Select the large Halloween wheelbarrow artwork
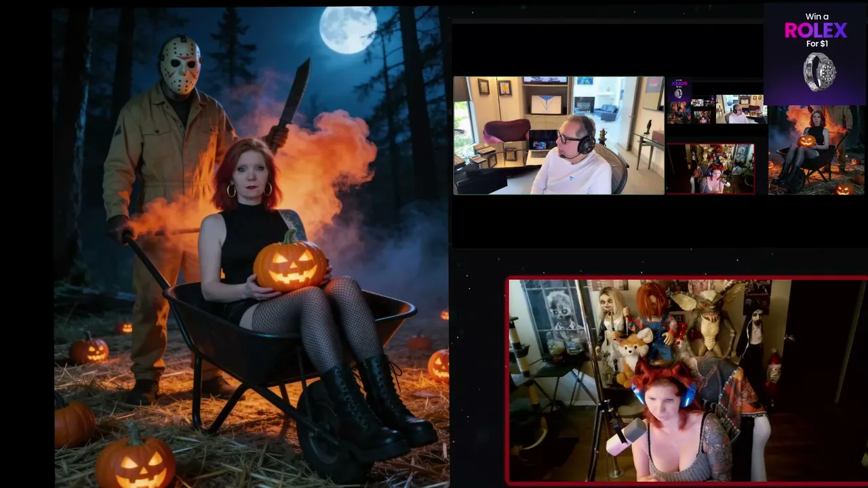Screen dimensions: 868x488 pyautogui.click(x=252, y=247)
